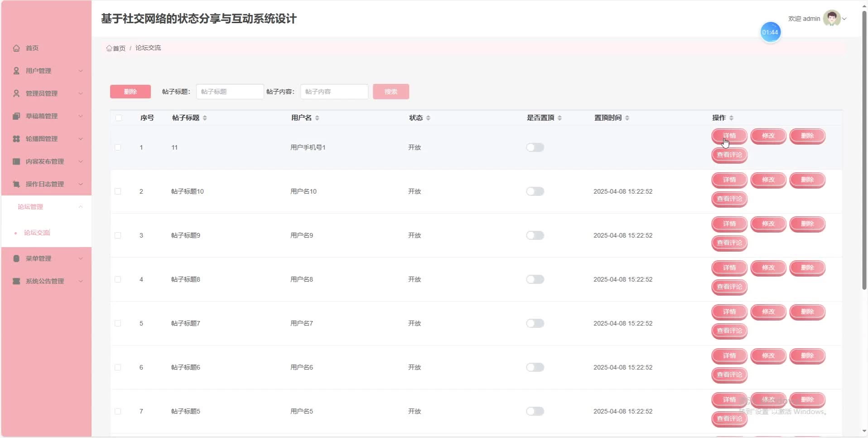This screenshot has width=868, height=438.
Task: Focus the 帖子标题 search input
Action: click(x=230, y=92)
